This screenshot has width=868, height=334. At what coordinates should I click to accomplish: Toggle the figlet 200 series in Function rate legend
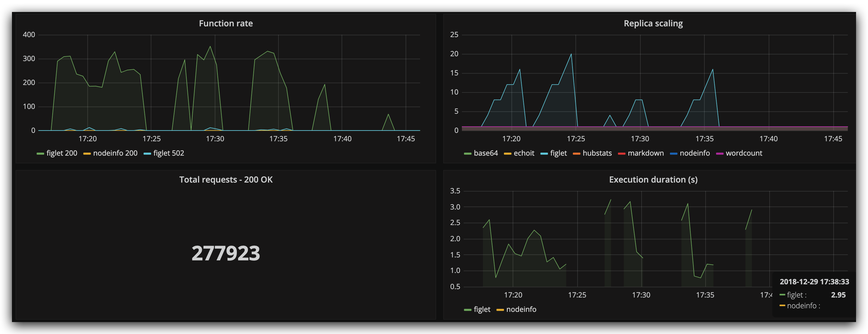pos(62,153)
